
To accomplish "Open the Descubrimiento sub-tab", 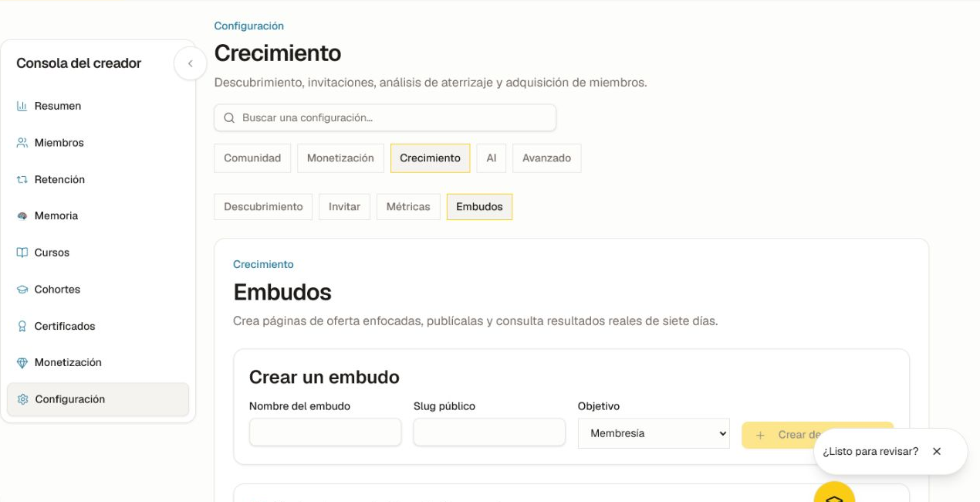I will (x=263, y=207).
